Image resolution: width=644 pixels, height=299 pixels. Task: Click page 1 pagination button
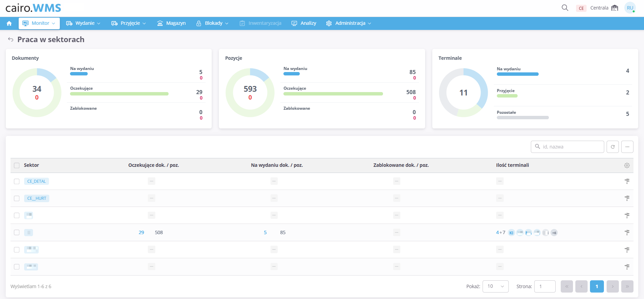click(x=597, y=286)
